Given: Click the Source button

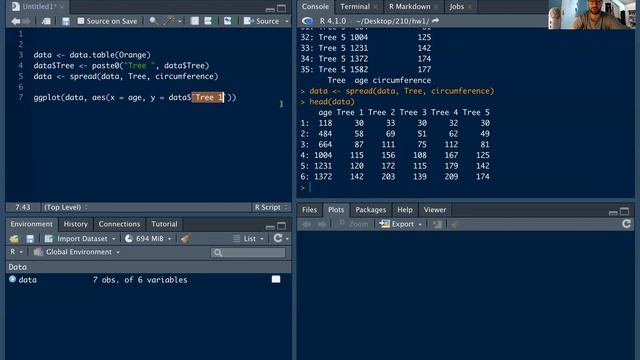Looking at the screenshot, I should (x=262, y=21).
